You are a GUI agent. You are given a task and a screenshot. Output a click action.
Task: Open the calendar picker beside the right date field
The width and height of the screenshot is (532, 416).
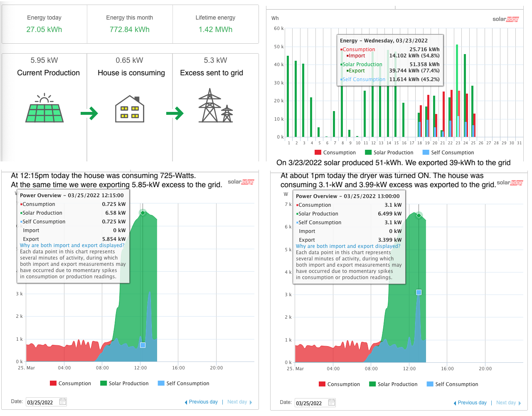[x=331, y=403]
